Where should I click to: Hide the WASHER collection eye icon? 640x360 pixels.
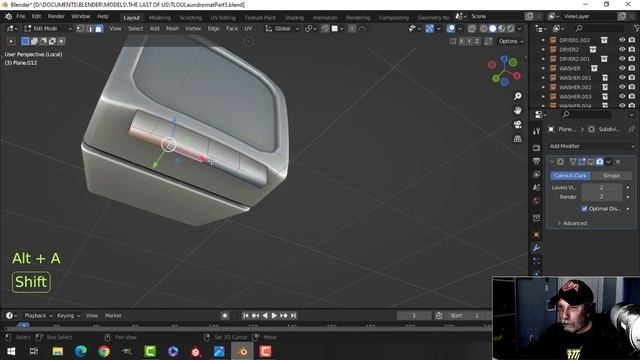click(622, 68)
